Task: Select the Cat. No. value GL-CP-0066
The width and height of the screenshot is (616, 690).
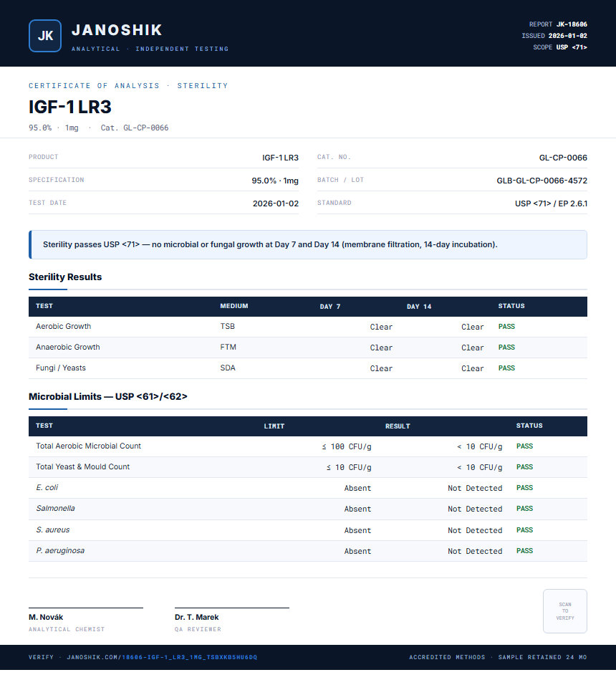Action: [563, 158]
